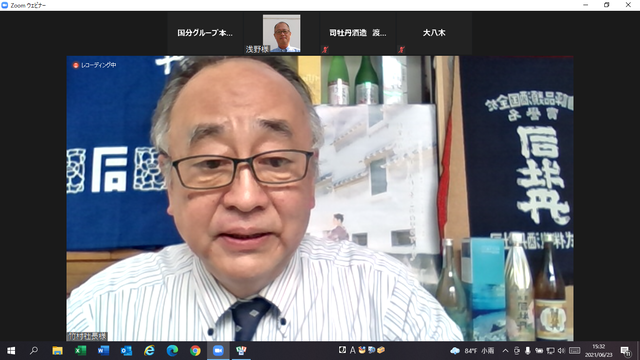Click the active Zoom taskbar icon

(x=218, y=351)
